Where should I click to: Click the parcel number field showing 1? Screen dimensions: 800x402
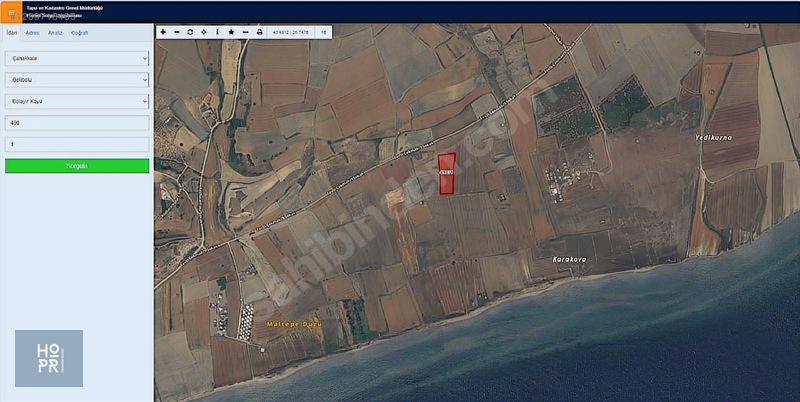77,144
